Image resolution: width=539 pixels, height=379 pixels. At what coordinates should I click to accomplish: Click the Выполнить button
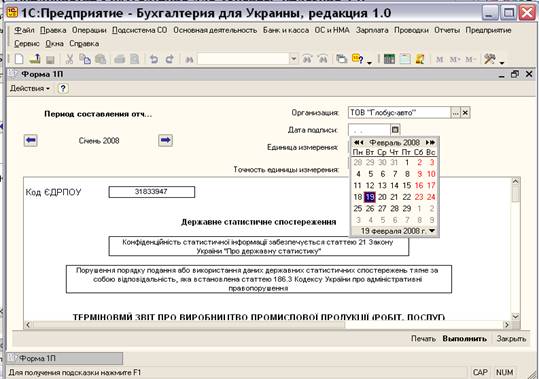tap(464, 339)
